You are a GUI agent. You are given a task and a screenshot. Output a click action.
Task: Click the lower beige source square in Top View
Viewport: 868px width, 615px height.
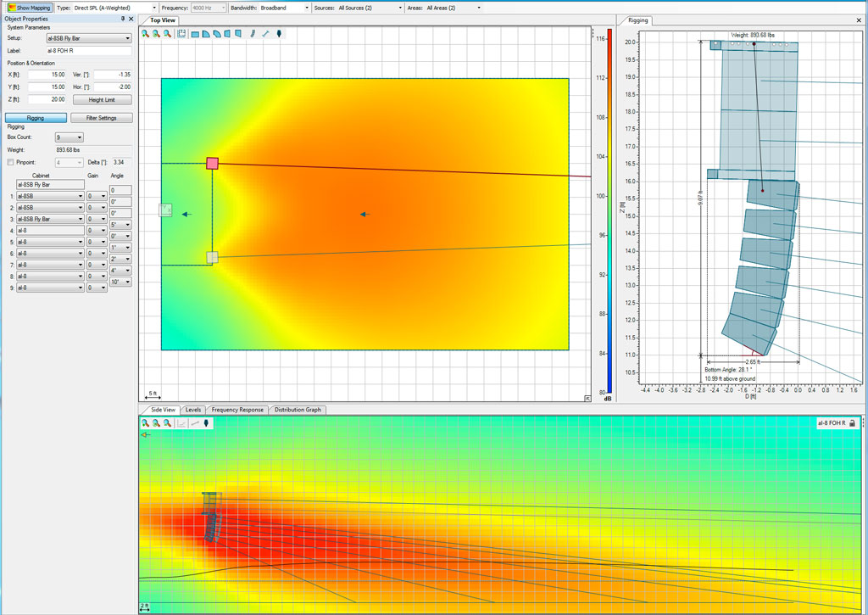212,257
